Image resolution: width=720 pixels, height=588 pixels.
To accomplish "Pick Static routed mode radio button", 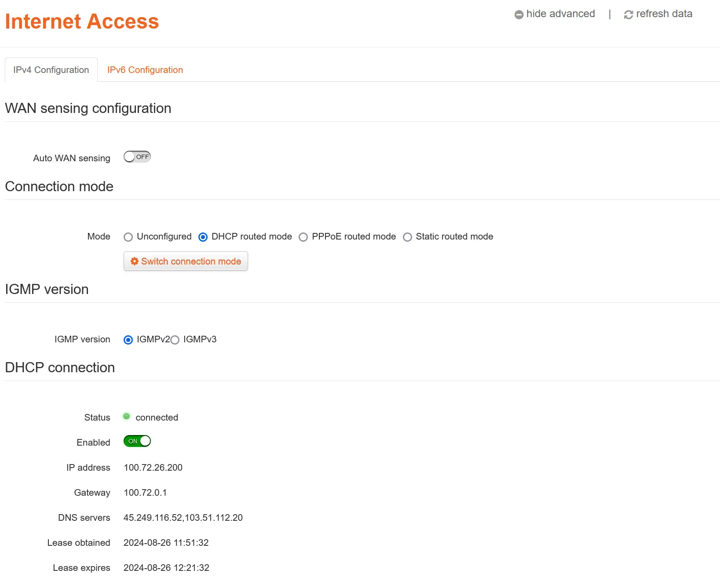I will 408,237.
